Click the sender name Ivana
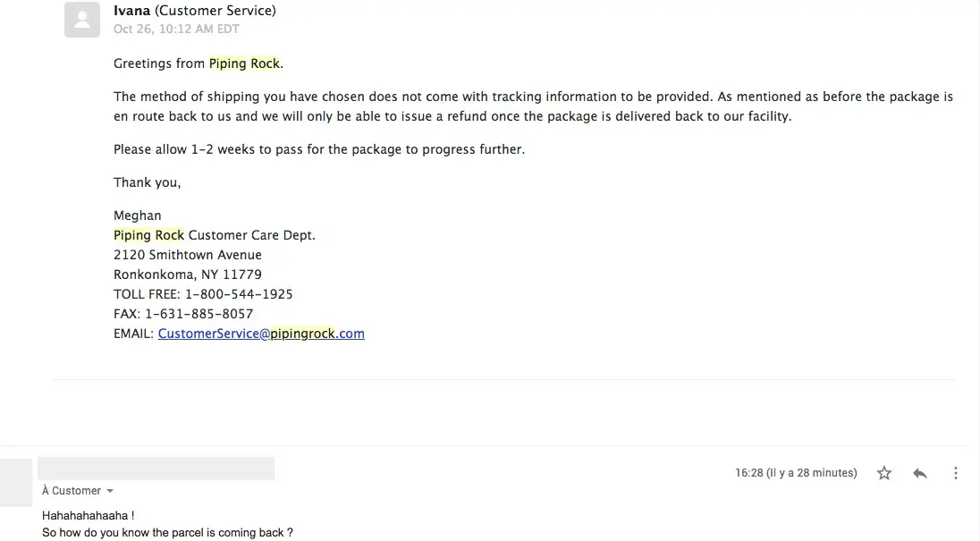 131,11
